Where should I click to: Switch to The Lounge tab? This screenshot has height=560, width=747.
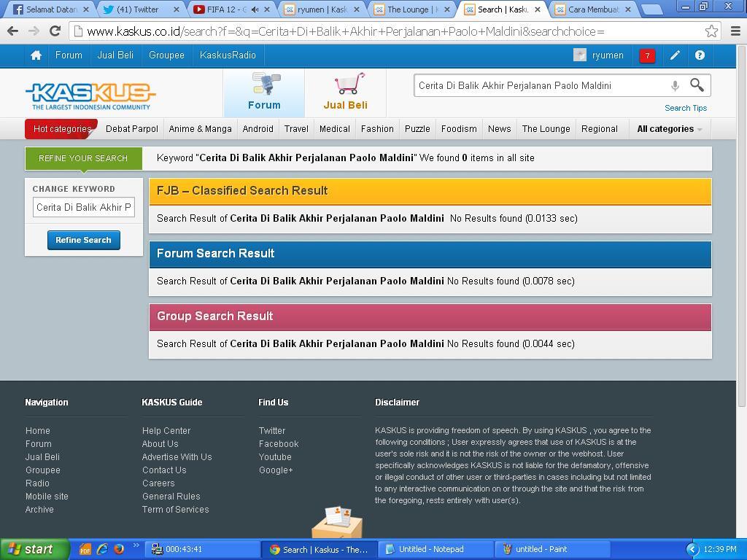(412, 9)
